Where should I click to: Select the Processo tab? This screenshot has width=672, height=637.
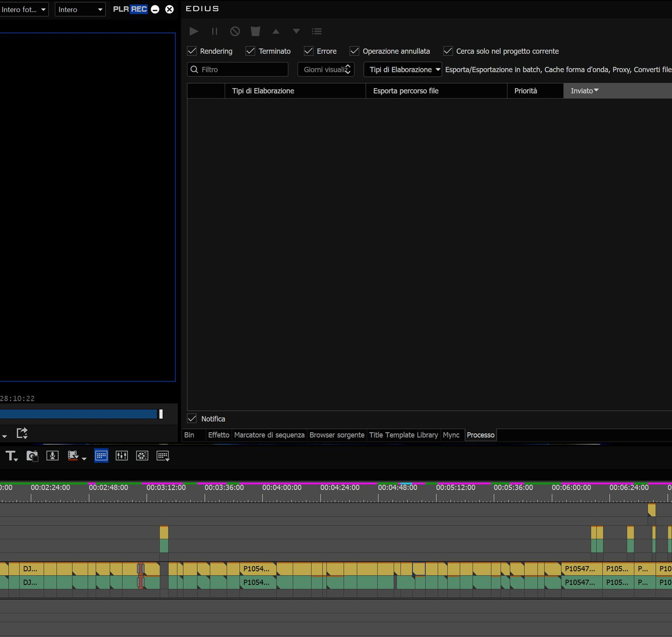click(480, 435)
